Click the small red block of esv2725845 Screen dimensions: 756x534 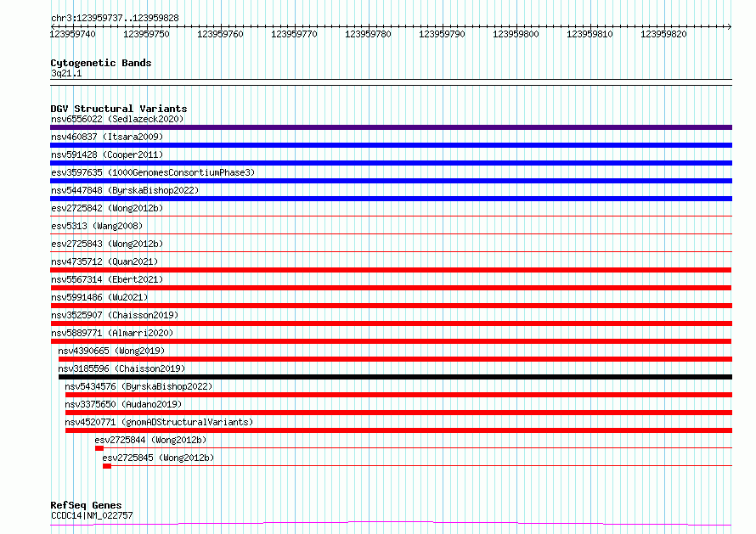point(107,466)
